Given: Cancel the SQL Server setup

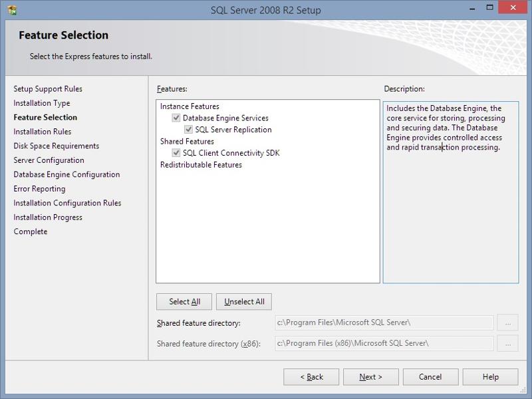Looking at the screenshot, I should tap(430, 377).
